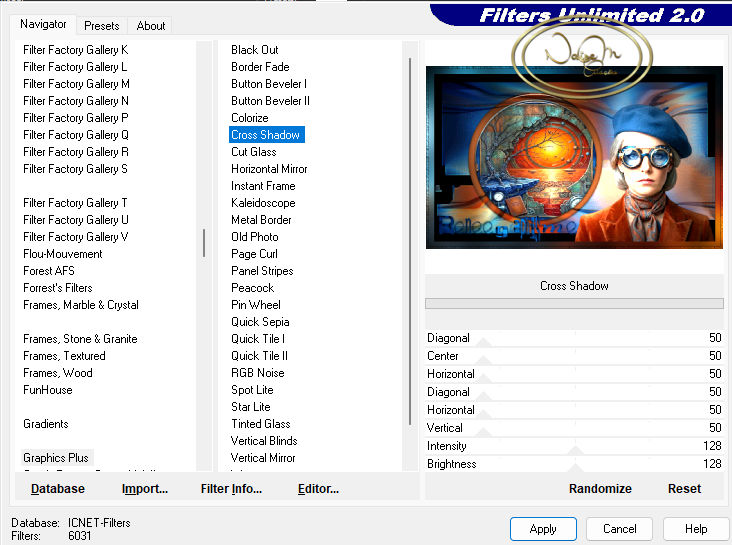Screen dimensions: 732x545
Task: Choose the Cross Shadow filter
Action: 267,134
